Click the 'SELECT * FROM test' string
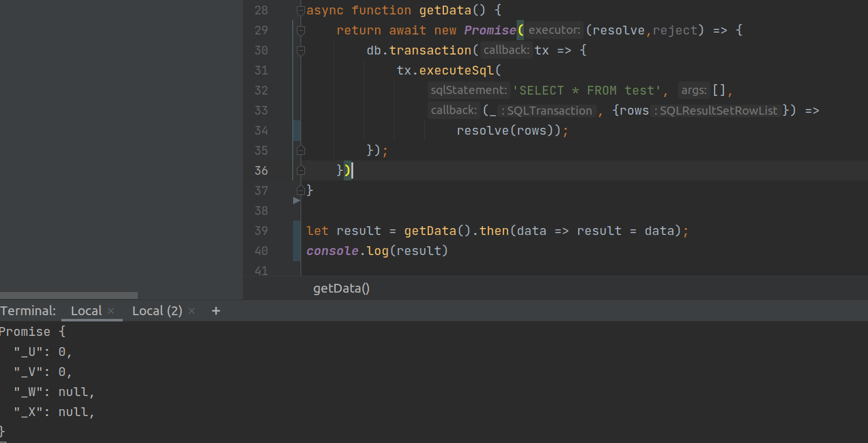The height and width of the screenshot is (443, 868). (587, 90)
